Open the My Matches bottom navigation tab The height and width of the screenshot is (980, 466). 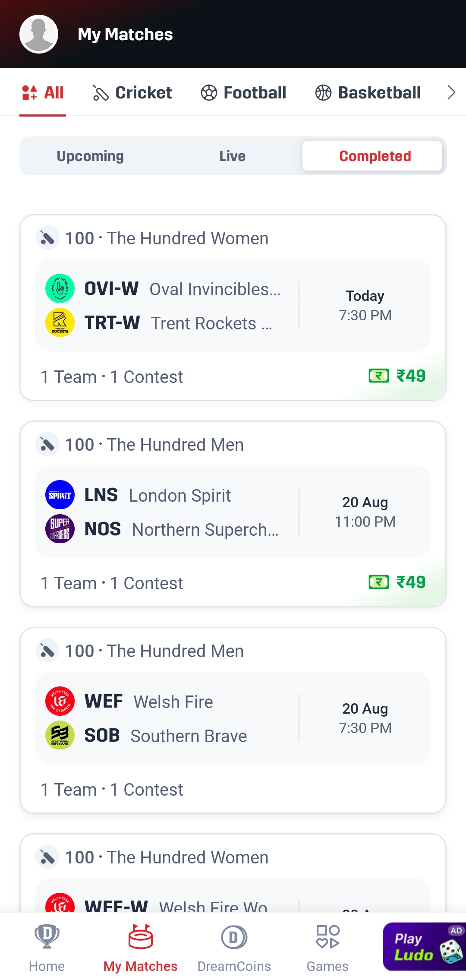[x=140, y=948]
